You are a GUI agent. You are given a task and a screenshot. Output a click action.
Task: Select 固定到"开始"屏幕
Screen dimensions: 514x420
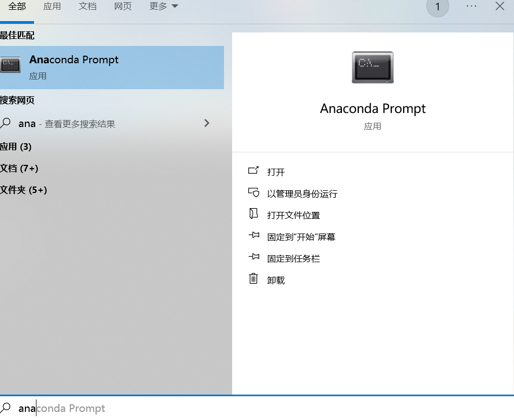coord(301,237)
